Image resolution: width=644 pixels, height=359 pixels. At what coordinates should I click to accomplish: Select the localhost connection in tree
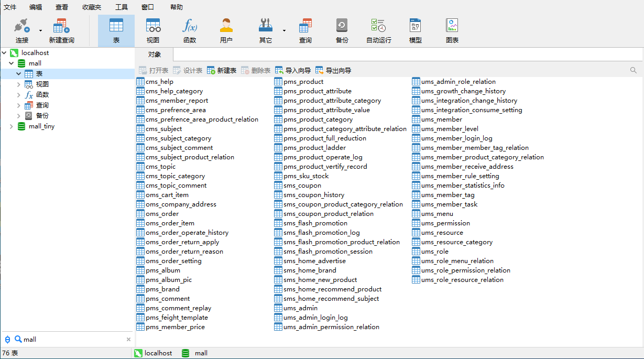pos(35,53)
